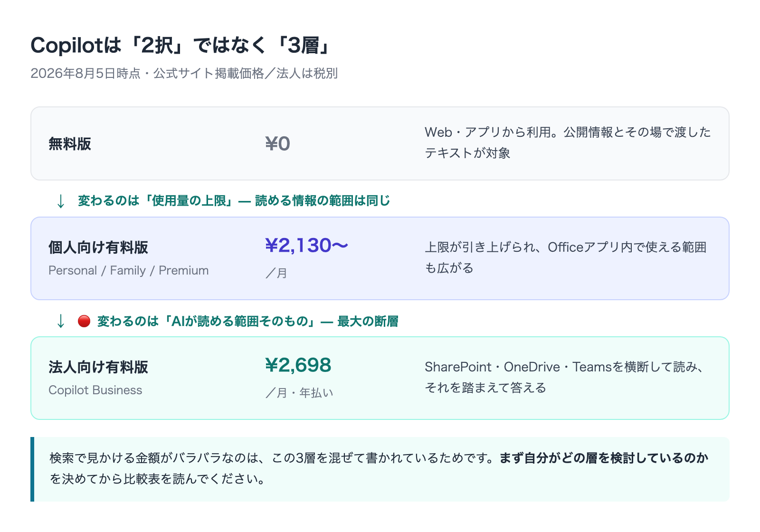This screenshot has width=760, height=532.
Task: Select the 法人向け有料版 heading
Action: pos(98,367)
